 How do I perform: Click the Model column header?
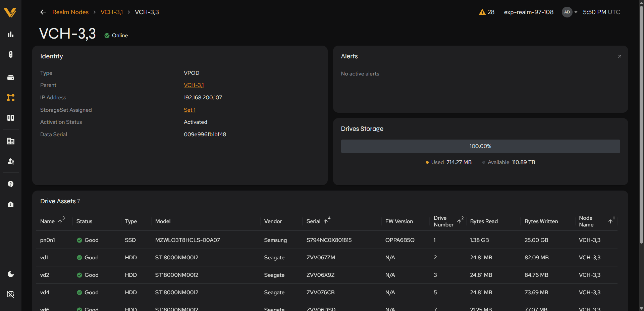tap(163, 221)
